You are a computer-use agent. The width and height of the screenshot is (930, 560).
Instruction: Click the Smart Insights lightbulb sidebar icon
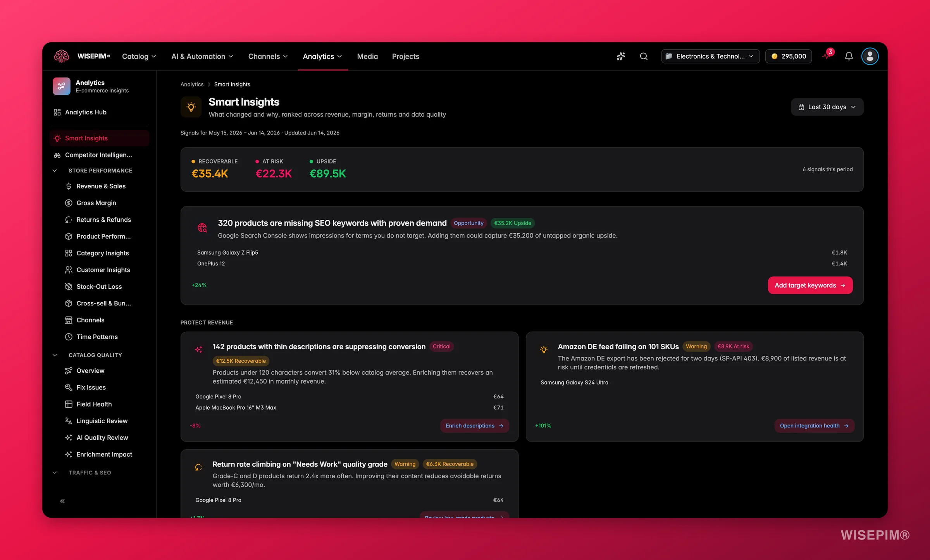(x=57, y=138)
